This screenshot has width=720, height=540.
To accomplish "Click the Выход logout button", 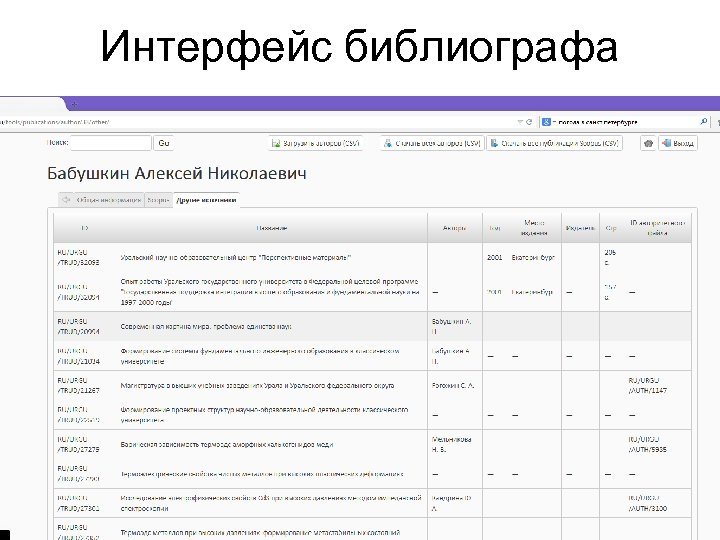I will point(678,143).
